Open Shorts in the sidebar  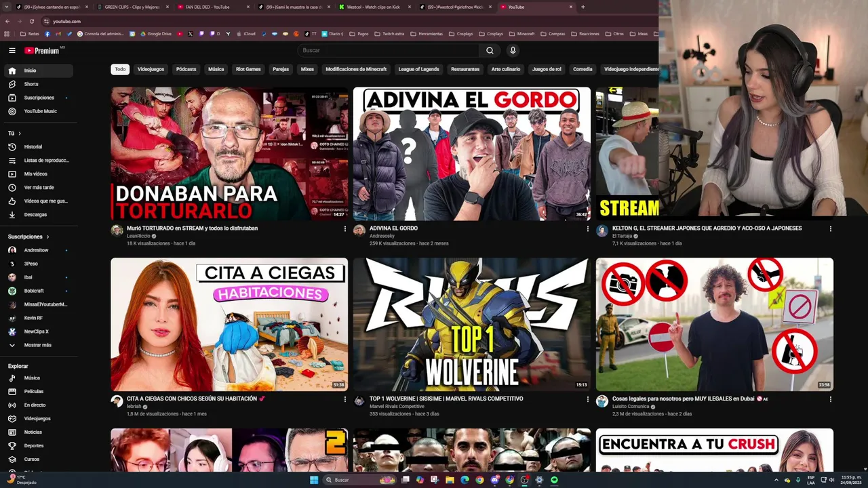coord(39,84)
